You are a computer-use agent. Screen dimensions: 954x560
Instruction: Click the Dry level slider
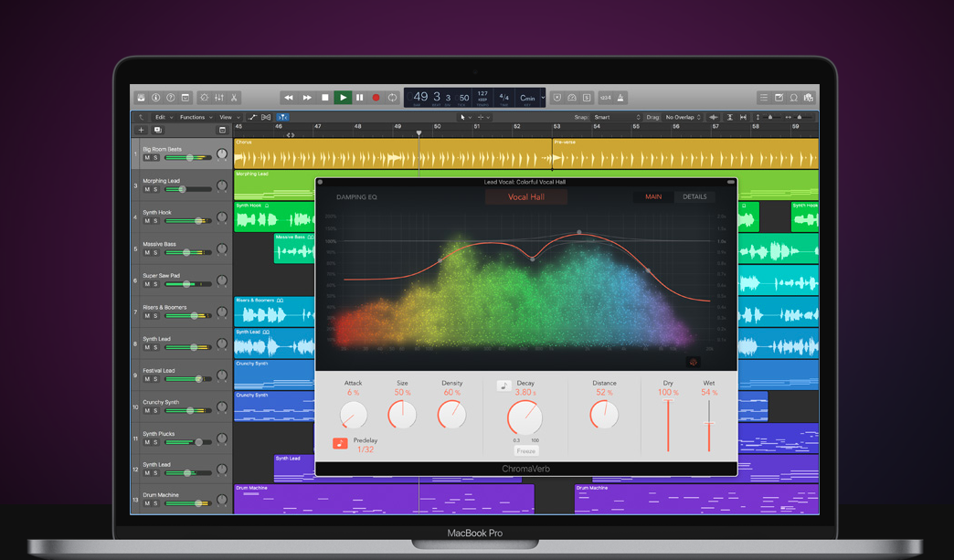(x=668, y=425)
